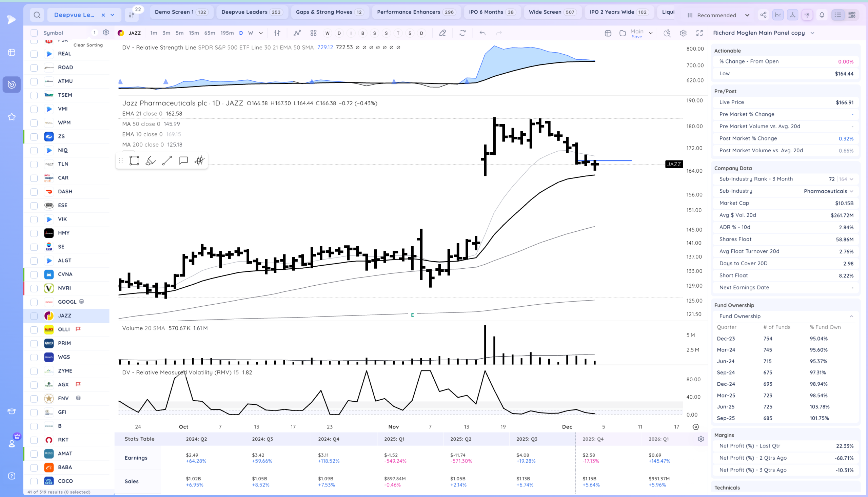The image size is (868, 497).
Task: Click the alerts bell icon
Action: click(x=822, y=15)
